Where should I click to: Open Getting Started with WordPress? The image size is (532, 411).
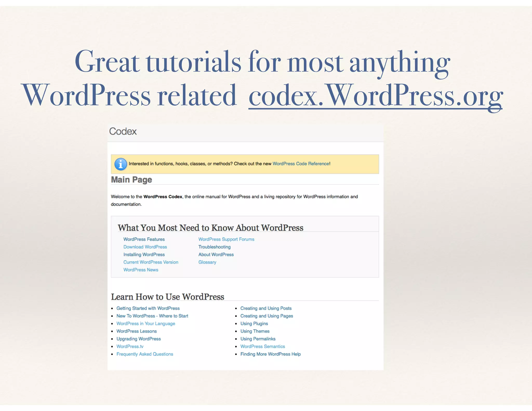point(148,308)
